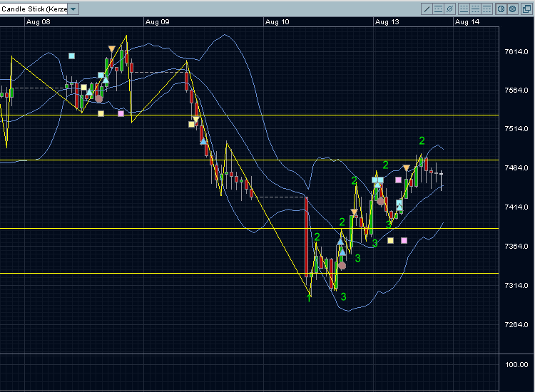The width and height of the screenshot is (535, 392).
Task: Choose line style with solid bottom line
Action: [x=464, y=9]
